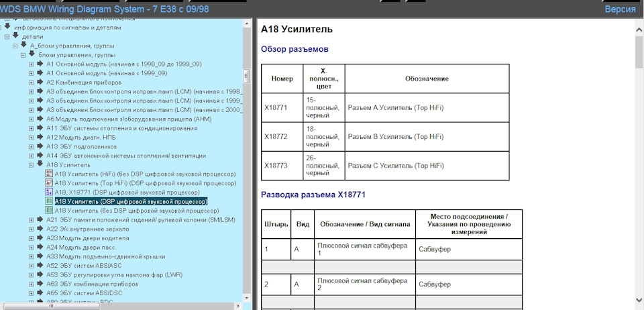The image size is (644, 310).
Task: Expand the A21 ЭБУ памяти положений сидений node
Action: (x=32, y=220)
